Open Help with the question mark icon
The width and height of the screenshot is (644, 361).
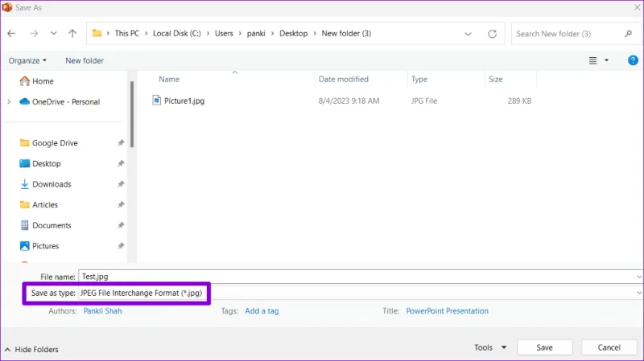pos(633,60)
